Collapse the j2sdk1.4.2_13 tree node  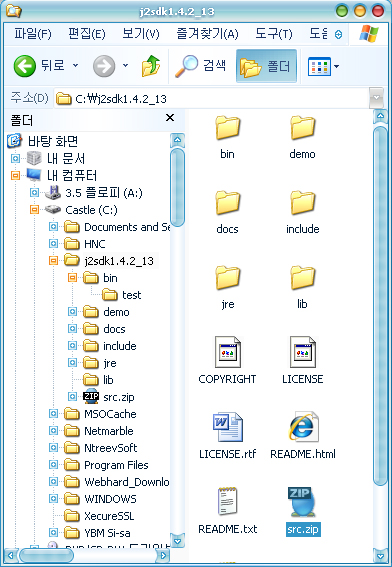[53, 261]
